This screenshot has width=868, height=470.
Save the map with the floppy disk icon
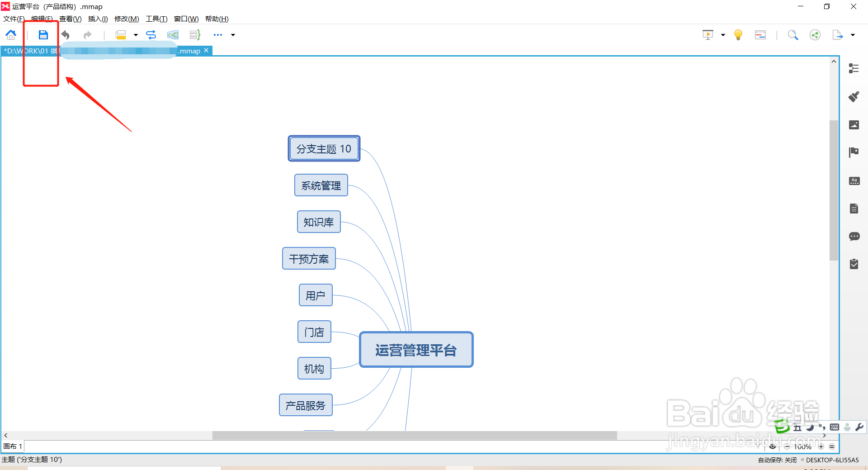pos(43,35)
